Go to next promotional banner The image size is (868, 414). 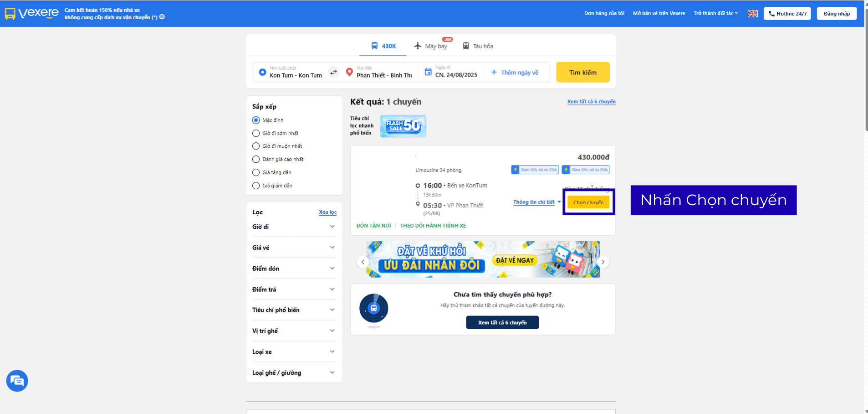602,262
